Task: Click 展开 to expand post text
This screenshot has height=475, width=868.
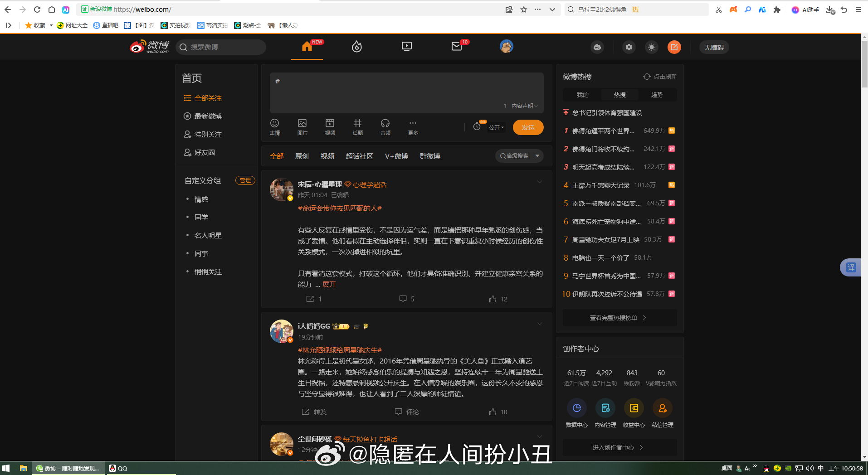Action: click(329, 285)
